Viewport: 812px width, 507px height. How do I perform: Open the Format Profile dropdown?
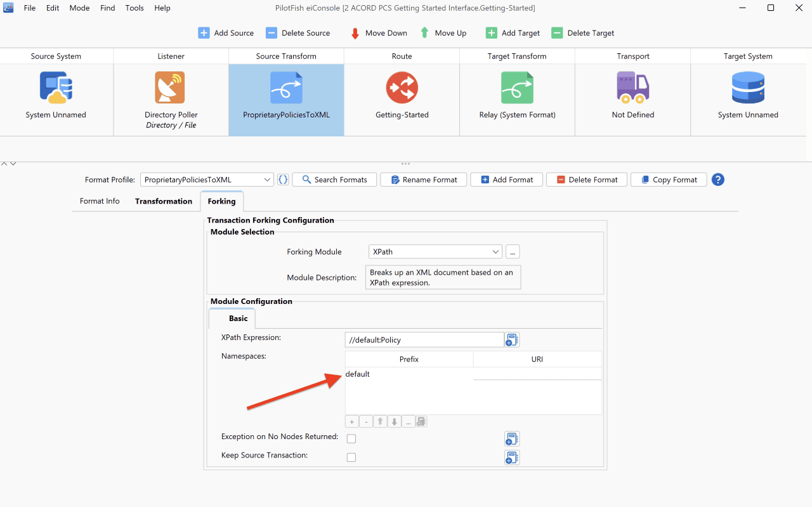(x=207, y=180)
